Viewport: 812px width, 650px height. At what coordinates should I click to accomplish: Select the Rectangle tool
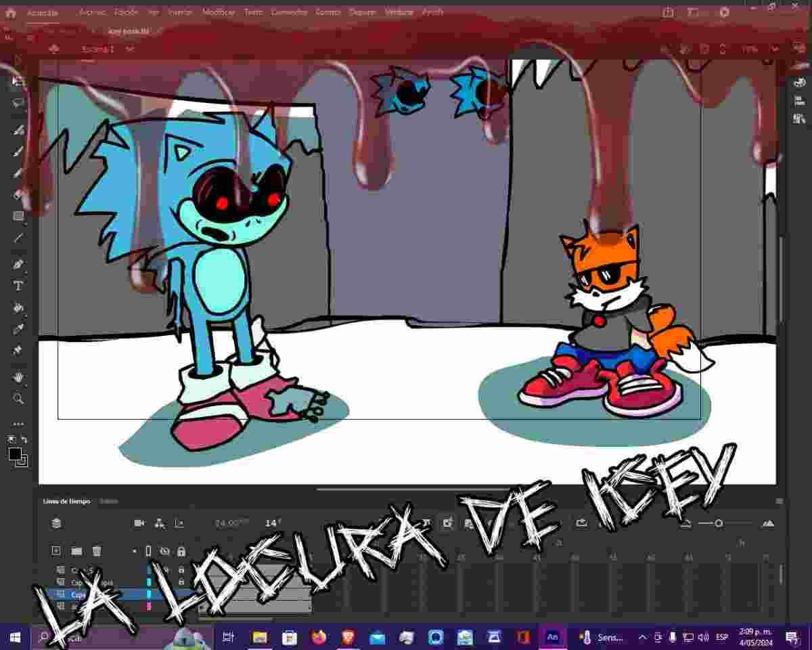pos(18,216)
